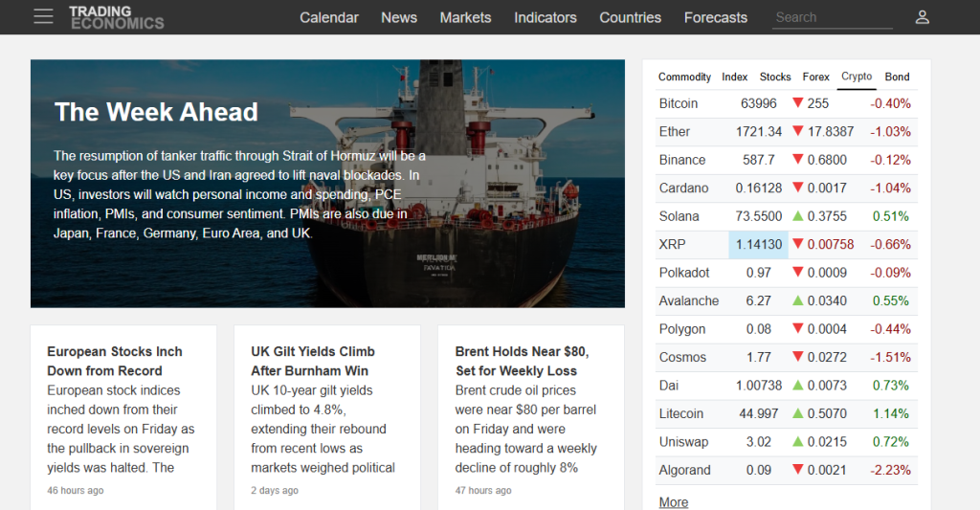
Task: Open the Polkadot row link
Action: coord(683,273)
